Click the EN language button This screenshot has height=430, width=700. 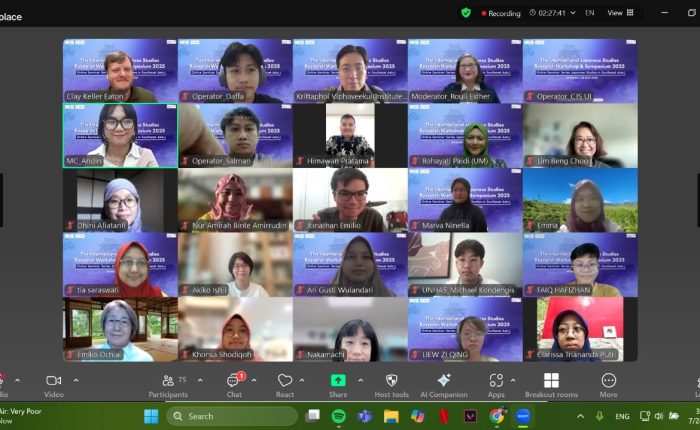[588, 13]
